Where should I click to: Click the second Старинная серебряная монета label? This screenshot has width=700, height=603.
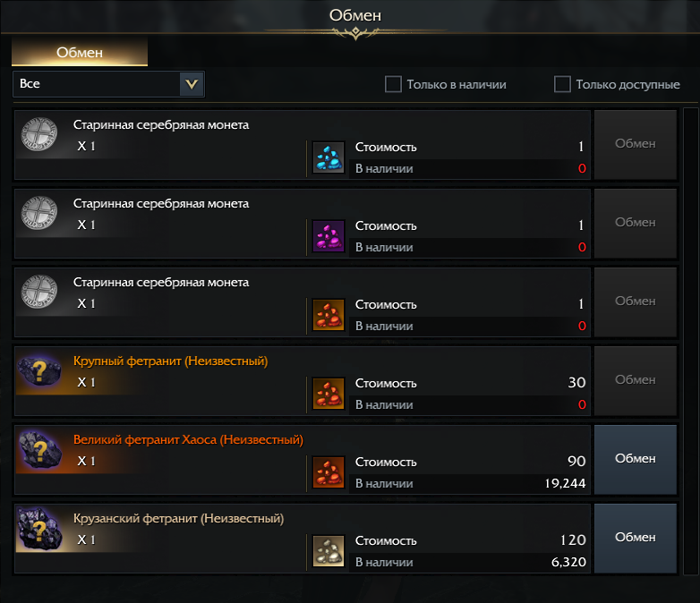coord(161,204)
